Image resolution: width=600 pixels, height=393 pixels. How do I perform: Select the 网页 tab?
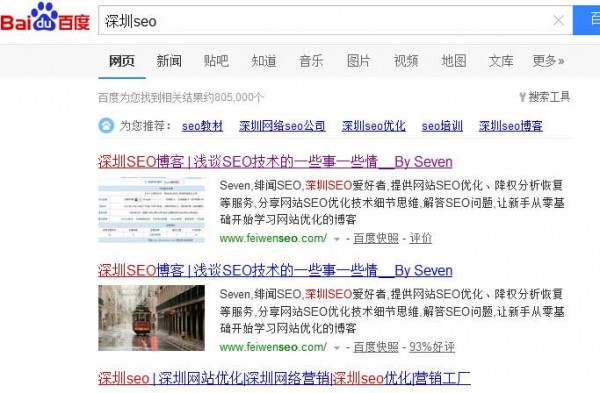click(x=122, y=61)
